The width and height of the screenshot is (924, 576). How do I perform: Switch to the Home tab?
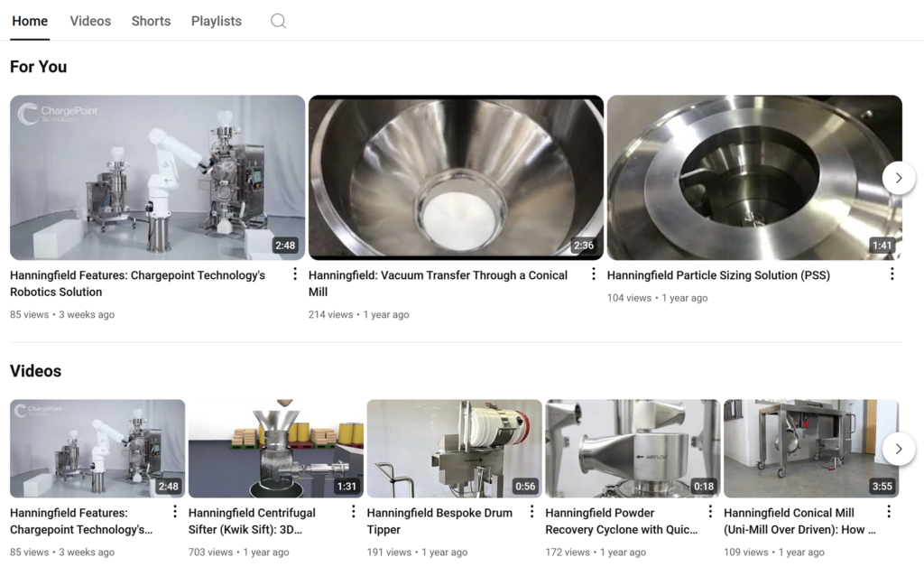tap(30, 22)
